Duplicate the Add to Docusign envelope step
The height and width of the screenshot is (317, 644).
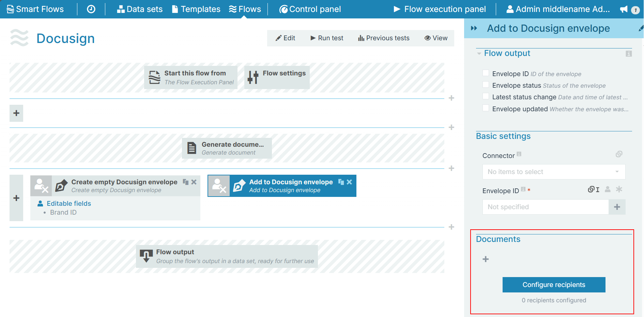(341, 182)
